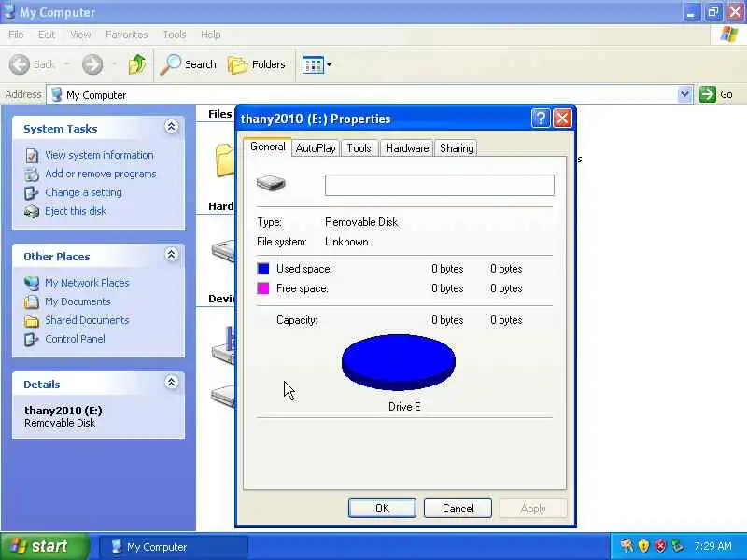
Task: Click the 7:29 AM system clock
Action: (712, 546)
